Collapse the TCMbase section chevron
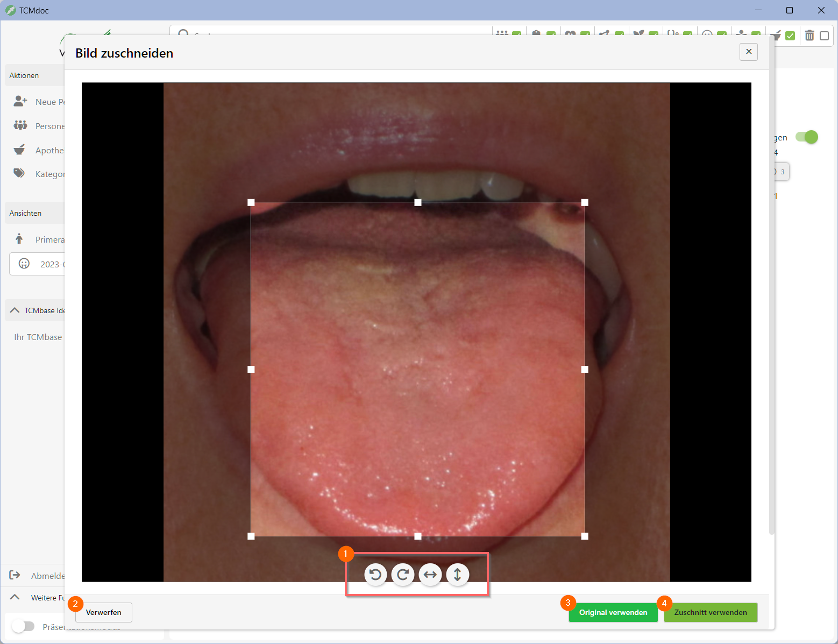Screen dimensions: 838x644 click(15, 310)
